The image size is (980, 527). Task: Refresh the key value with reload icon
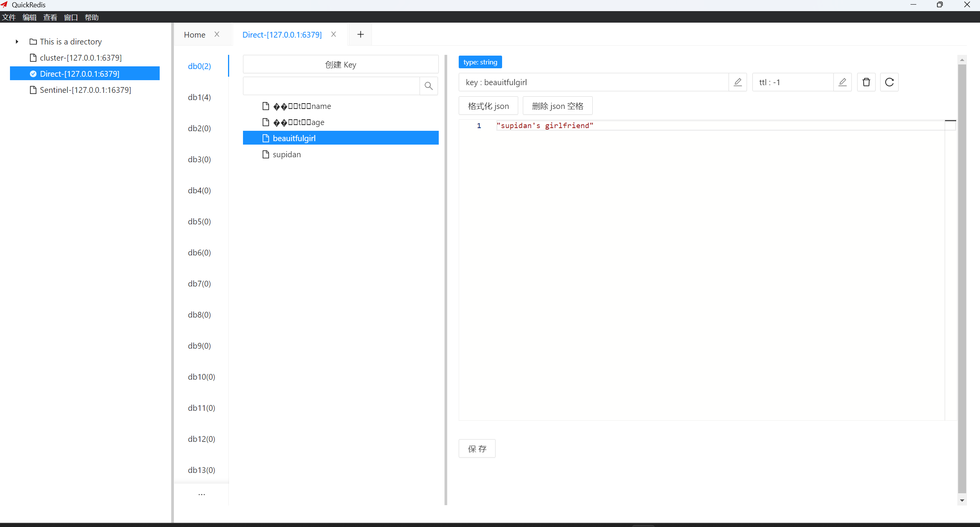[889, 82]
